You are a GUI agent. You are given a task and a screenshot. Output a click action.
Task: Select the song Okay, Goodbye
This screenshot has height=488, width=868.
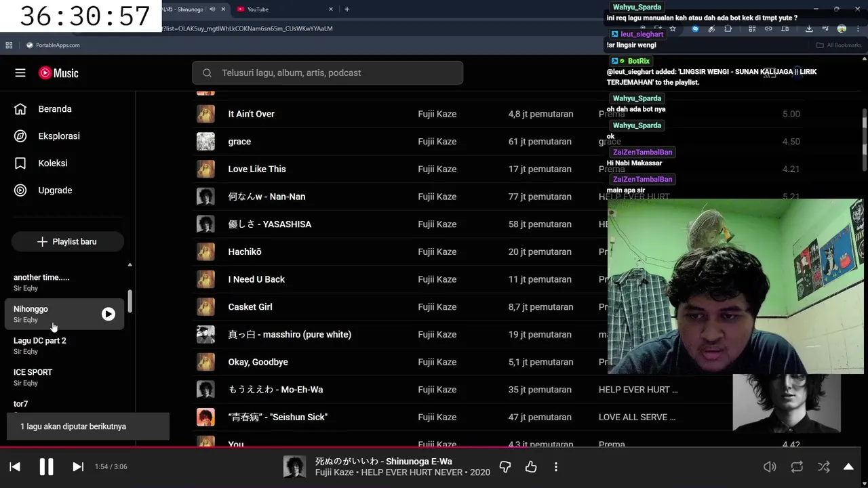point(258,362)
